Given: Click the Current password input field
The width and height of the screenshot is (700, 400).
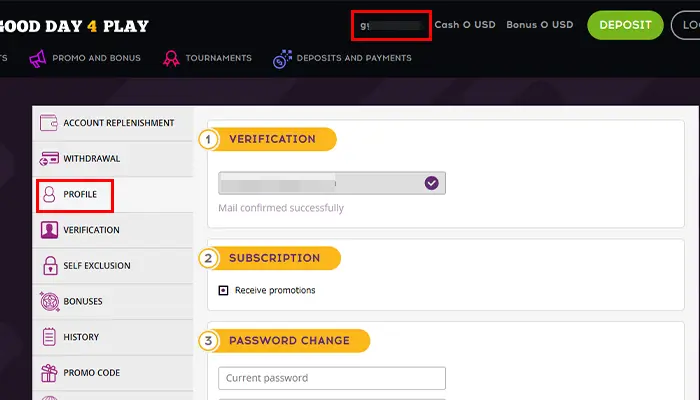Looking at the screenshot, I should click(331, 378).
